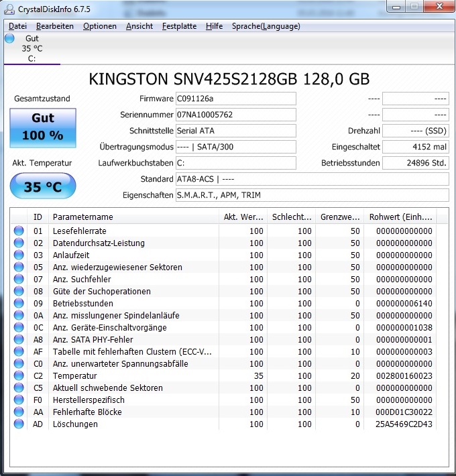The width and height of the screenshot is (456, 476).
Task: Click the Schnittstelle field Serial ATA
Action: (x=235, y=131)
